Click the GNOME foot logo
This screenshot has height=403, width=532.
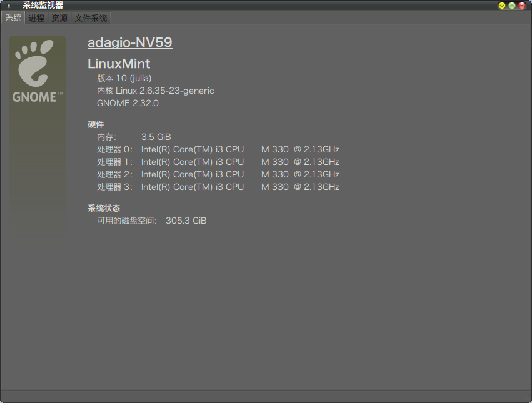(x=38, y=71)
